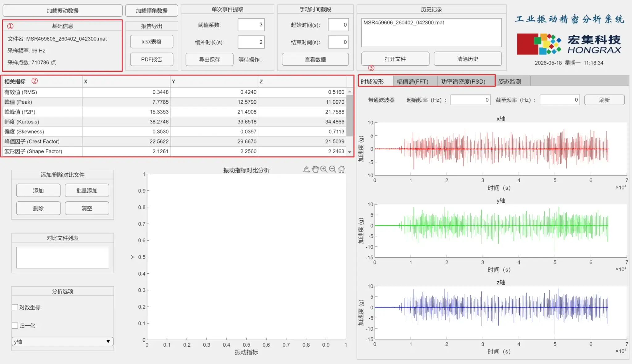Screen dimensions: 632x364
Task: Switch to the 姿态监测 tab
Action: click(510, 81)
